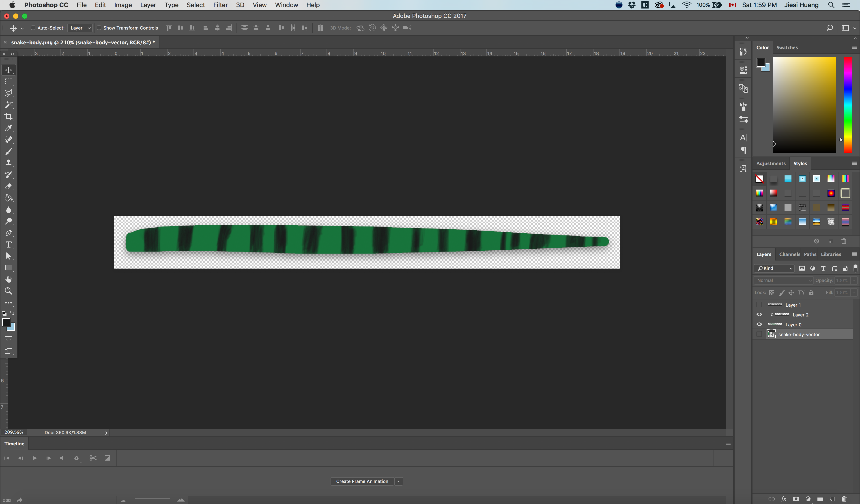Screen dimensions: 860x504
Task: Open the Layer menu
Action: [x=148, y=5]
